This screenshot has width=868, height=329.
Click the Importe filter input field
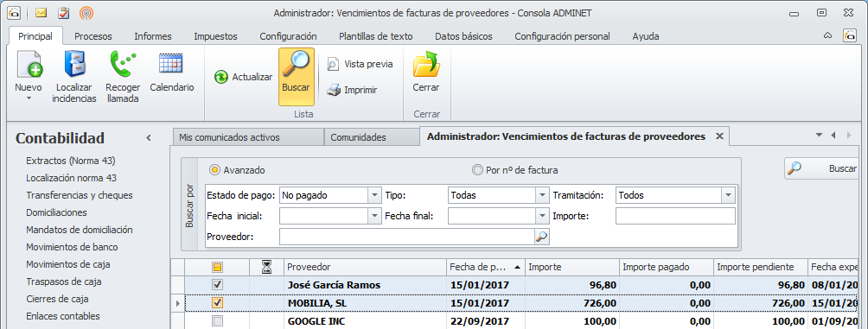click(675, 216)
